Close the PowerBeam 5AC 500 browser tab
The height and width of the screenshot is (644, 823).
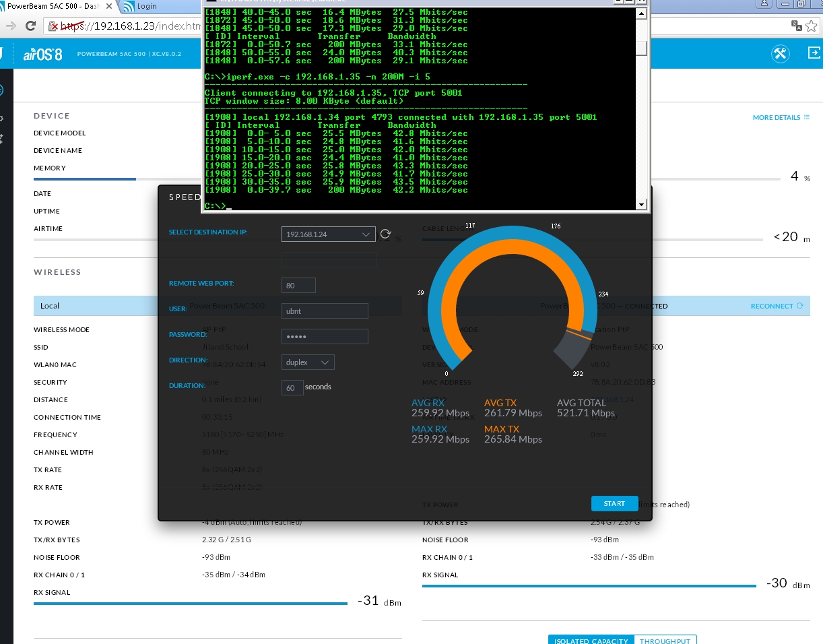click(x=109, y=6)
